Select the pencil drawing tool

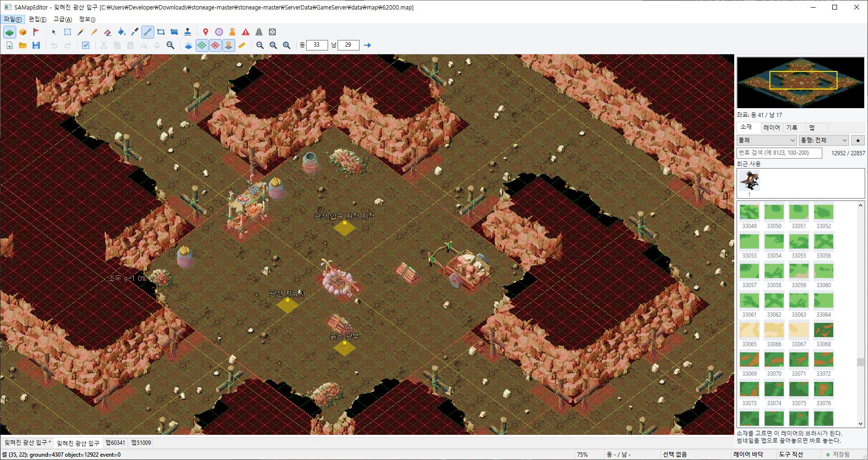tap(94, 32)
